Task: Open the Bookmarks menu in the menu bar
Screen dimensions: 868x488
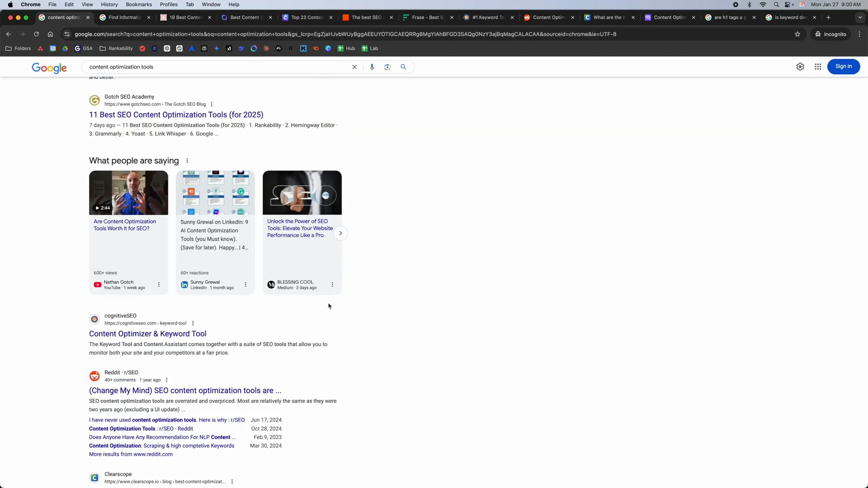Action: point(138,4)
